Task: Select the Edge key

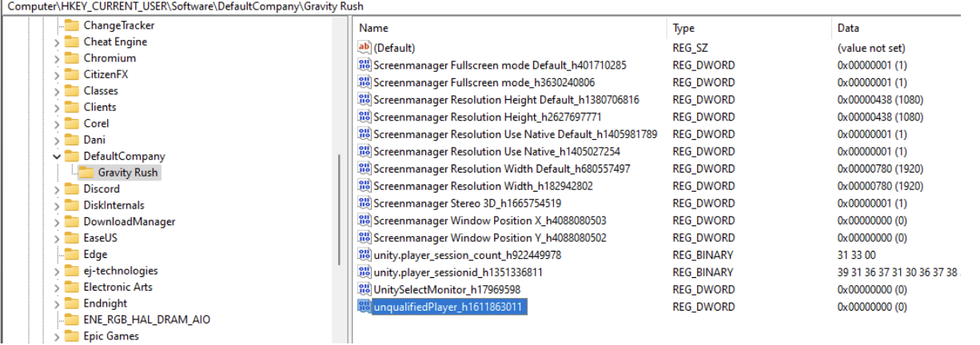Action: click(x=95, y=255)
